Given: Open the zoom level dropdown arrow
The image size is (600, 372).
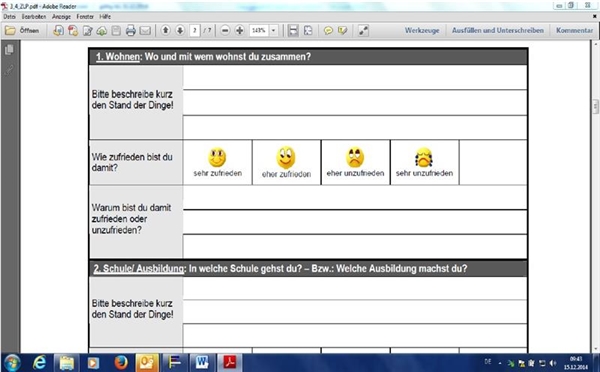Looking at the screenshot, I should 274,31.
